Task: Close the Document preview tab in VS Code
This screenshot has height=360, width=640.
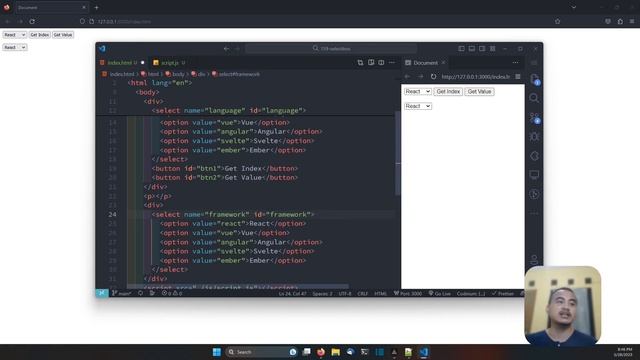Action: [x=443, y=62]
